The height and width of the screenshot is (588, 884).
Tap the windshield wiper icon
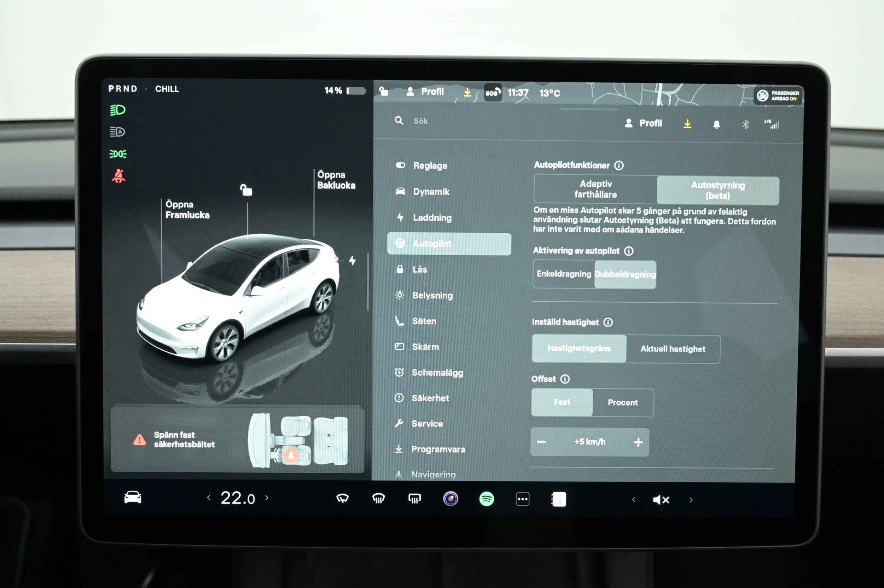point(342,499)
